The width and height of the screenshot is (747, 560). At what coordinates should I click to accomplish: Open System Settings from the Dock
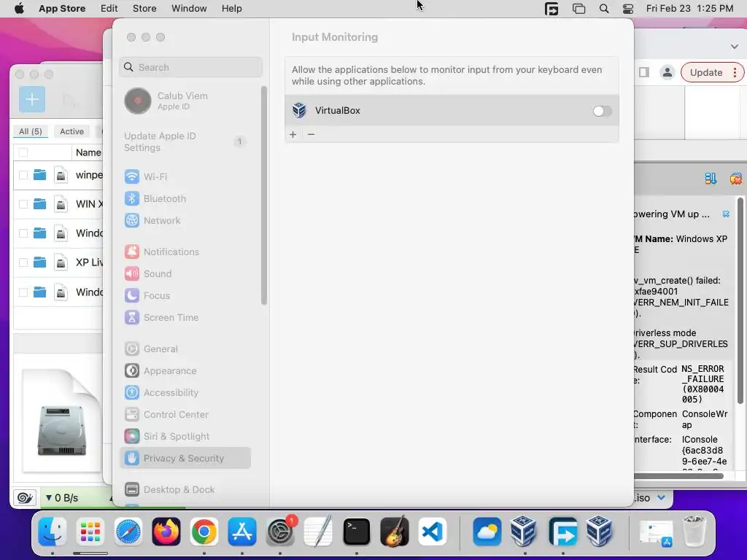click(x=280, y=532)
